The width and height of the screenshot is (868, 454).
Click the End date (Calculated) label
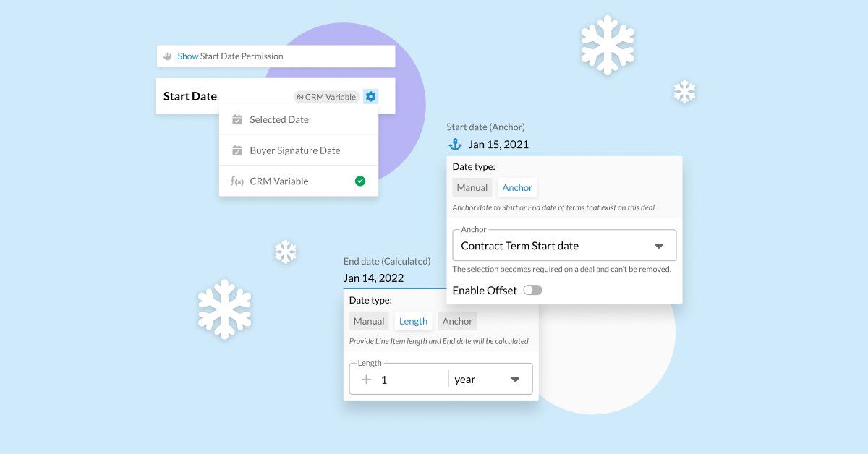click(387, 261)
